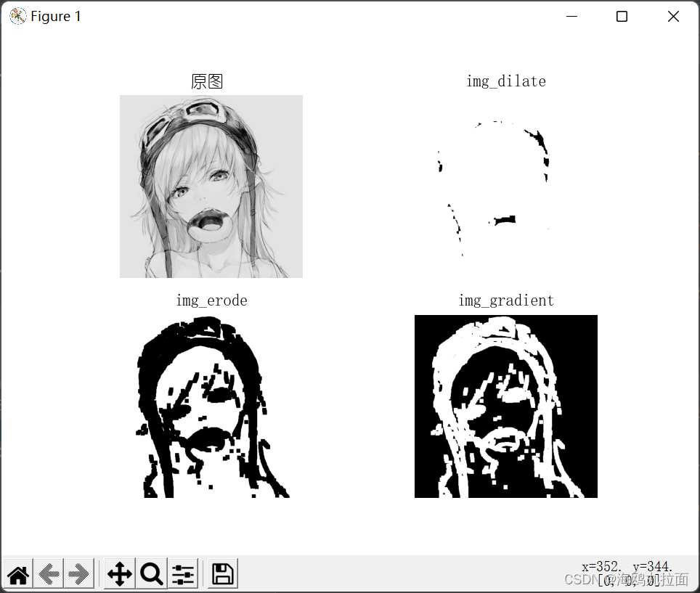Reset view with the Home icon
This screenshot has height=593, width=700.
[x=18, y=574]
